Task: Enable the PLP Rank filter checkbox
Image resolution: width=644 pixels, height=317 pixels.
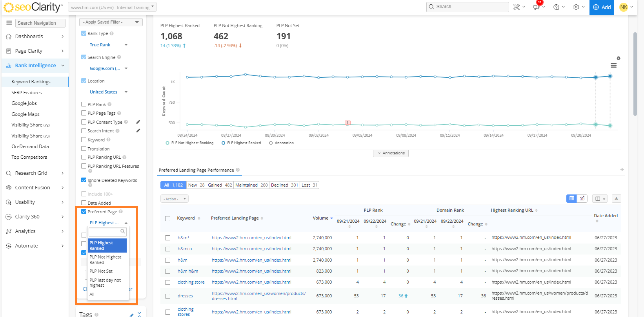Action: [84, 104]
